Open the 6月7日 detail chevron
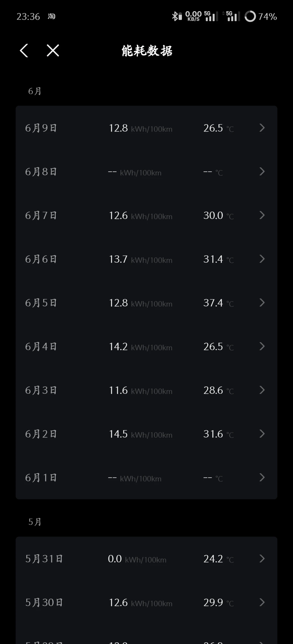 click(x=262, y=215)
